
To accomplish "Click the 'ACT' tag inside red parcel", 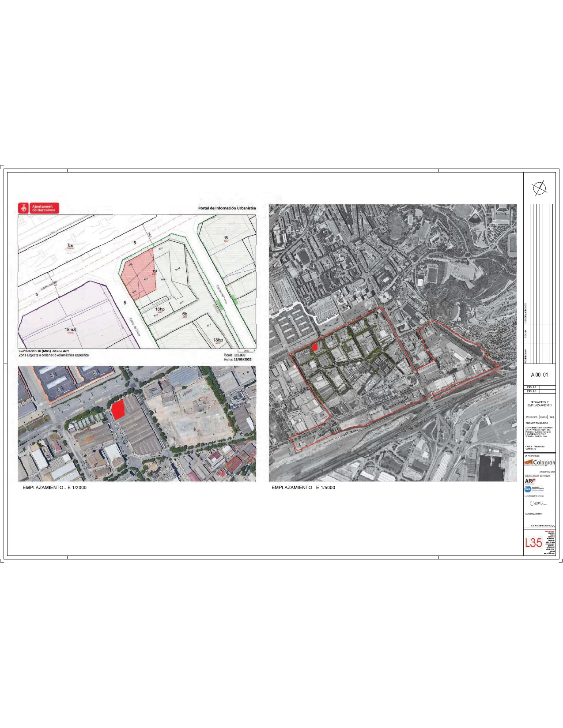I will (x=146, y=279).
